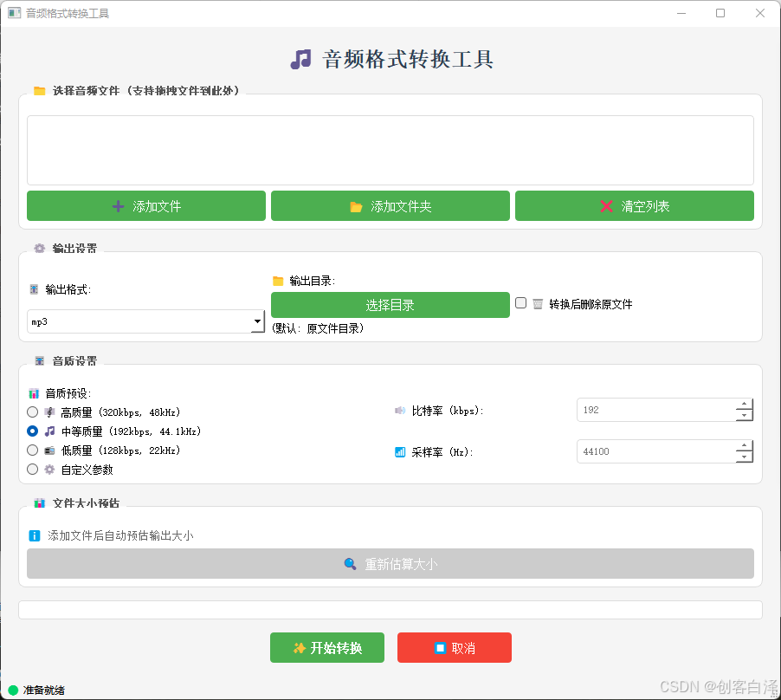This screenshot has width=781, height=700.
Task: Click the red X icon on 清空列表
Action: [x=606, y=206]
